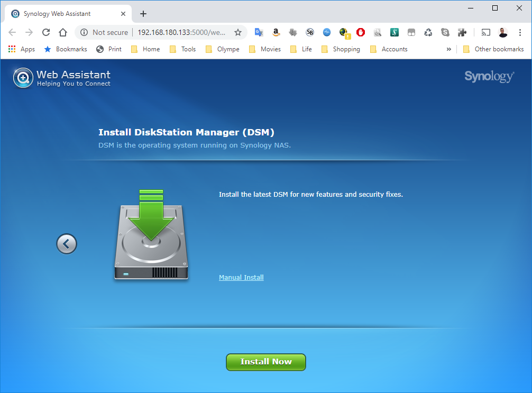
Task: Open the puzzle-piece Extensions menu
Action: tap(462, 32)
